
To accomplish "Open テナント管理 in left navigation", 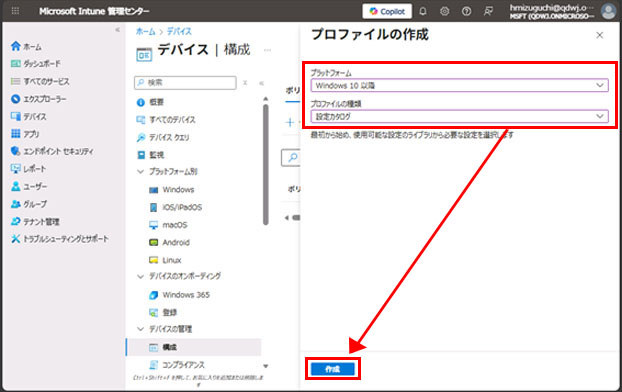I will click(35, 221).
